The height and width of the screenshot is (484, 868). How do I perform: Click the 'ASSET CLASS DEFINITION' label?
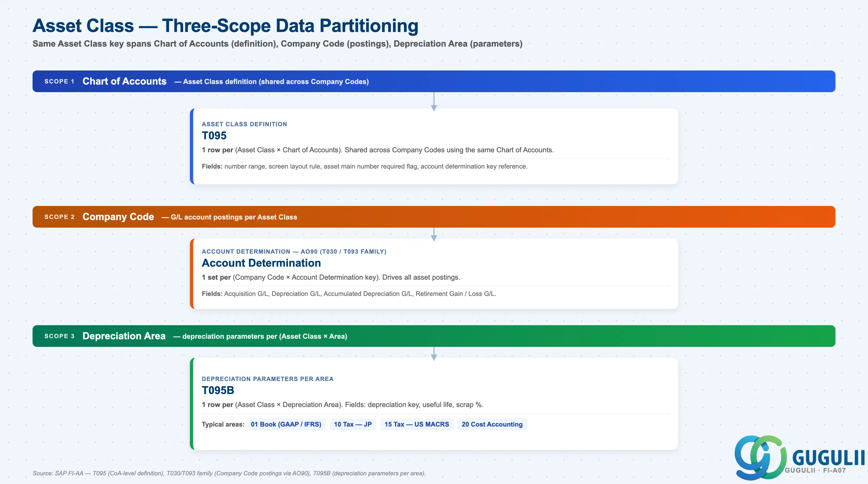tap(244, 124)
